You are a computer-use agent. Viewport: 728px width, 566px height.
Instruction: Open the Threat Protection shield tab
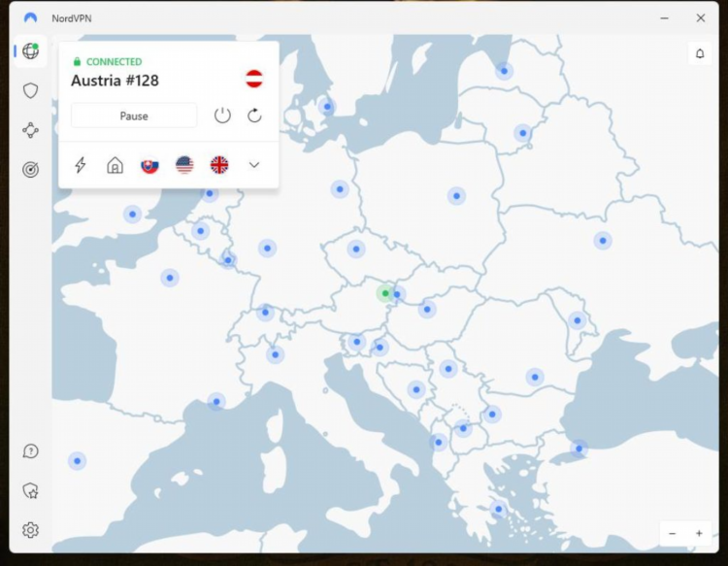[31, 90]
